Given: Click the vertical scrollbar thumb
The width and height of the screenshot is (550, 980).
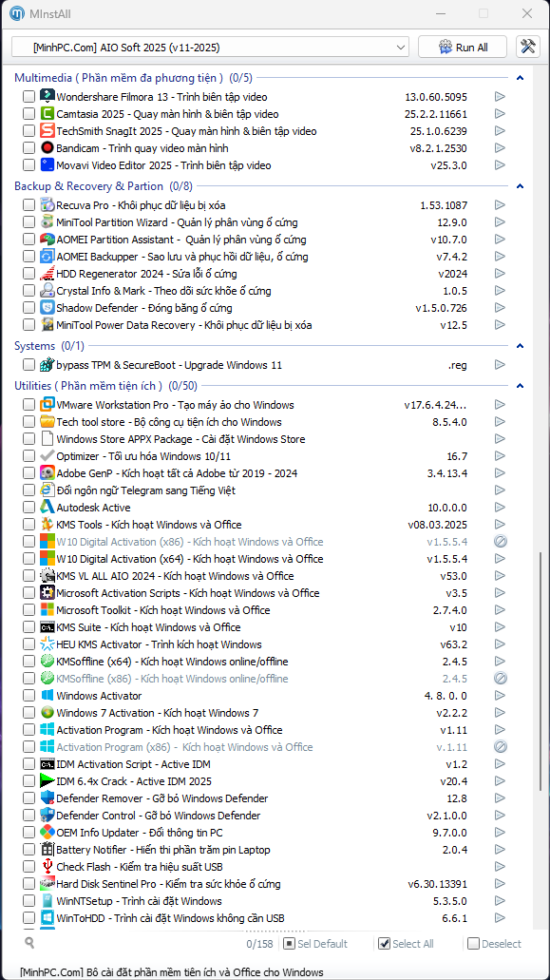Looking at the screenshot, I should (x=541, y=737).
